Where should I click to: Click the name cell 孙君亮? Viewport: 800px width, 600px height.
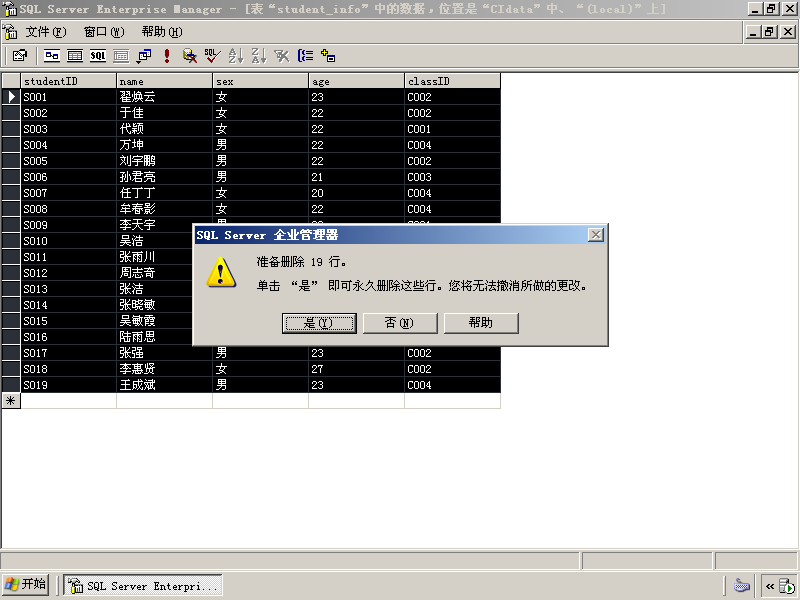click(164, 177)
